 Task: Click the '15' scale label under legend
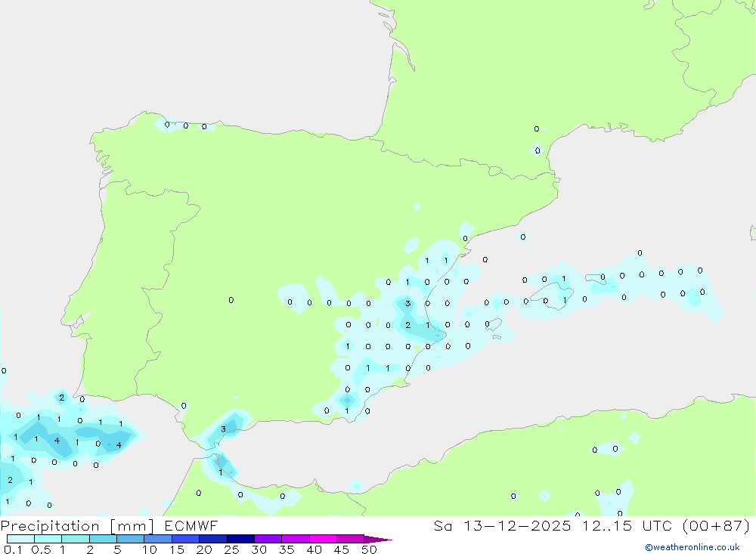point(177,549)
